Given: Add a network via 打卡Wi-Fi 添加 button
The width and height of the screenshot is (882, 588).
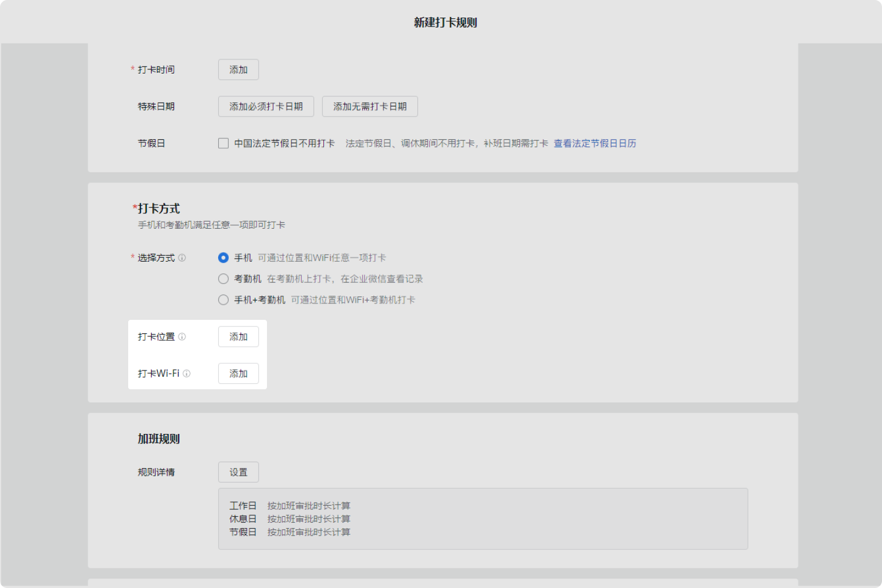Looking at the screenshot, I should (x=238, y=374).
